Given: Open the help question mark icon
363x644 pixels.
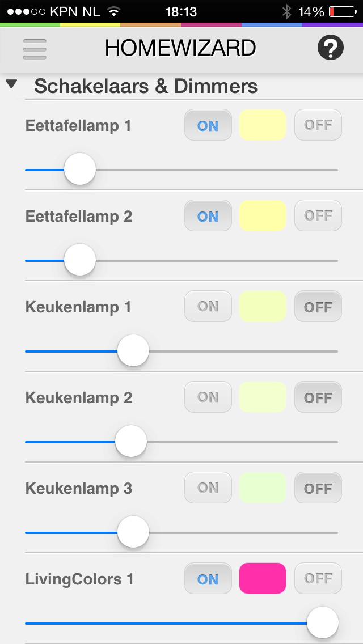Looking at the screenshot, I should 330,49.
